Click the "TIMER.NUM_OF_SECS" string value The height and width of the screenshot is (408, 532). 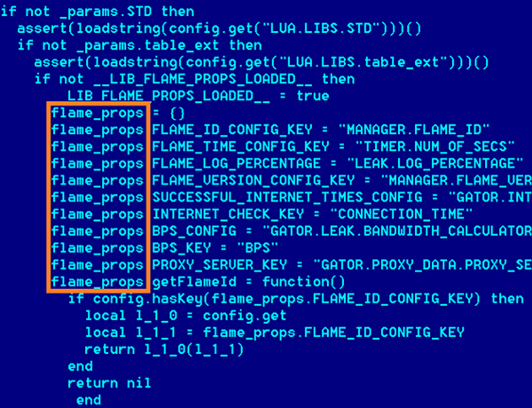point(435,146)
